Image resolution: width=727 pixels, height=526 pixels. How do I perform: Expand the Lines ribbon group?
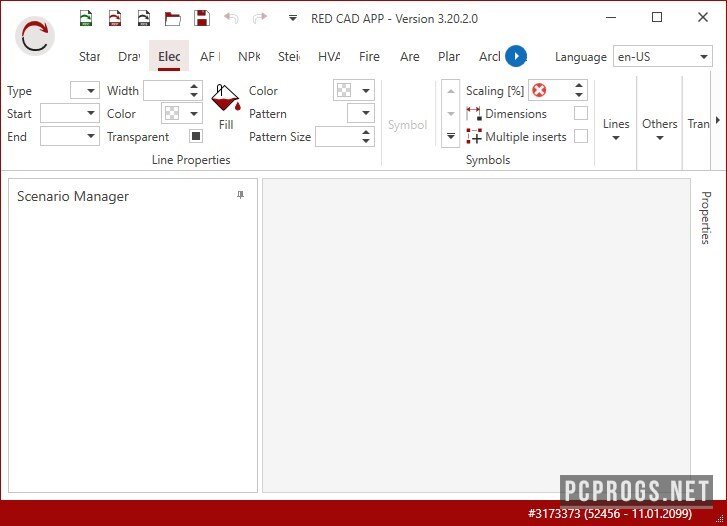[x=616, y=129]
